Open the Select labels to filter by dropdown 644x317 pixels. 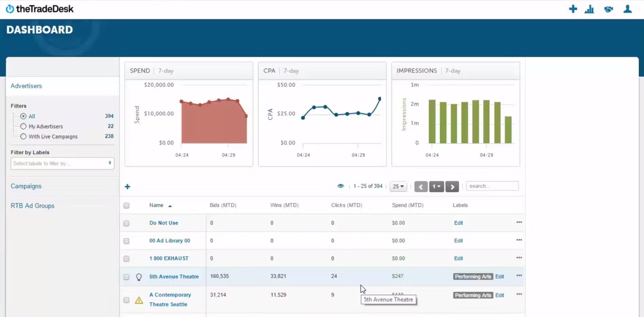coord(62,163)
